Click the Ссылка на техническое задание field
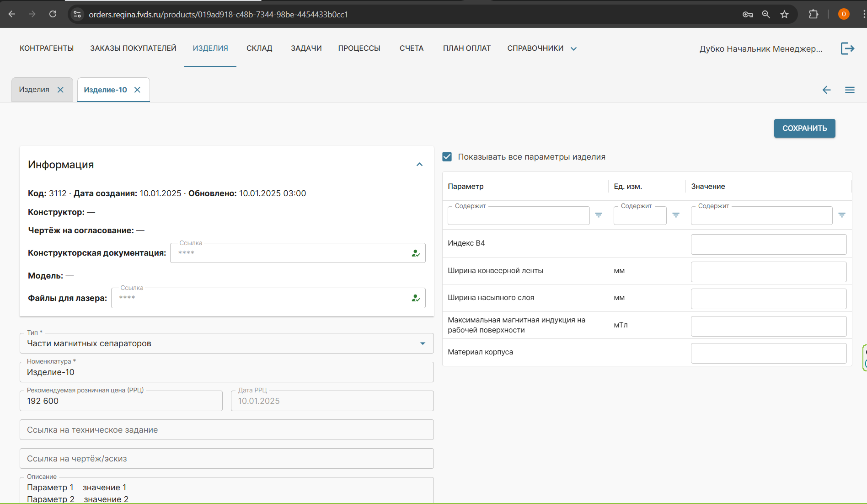Viewport: 867px width, 504px height. pos(226,430)
